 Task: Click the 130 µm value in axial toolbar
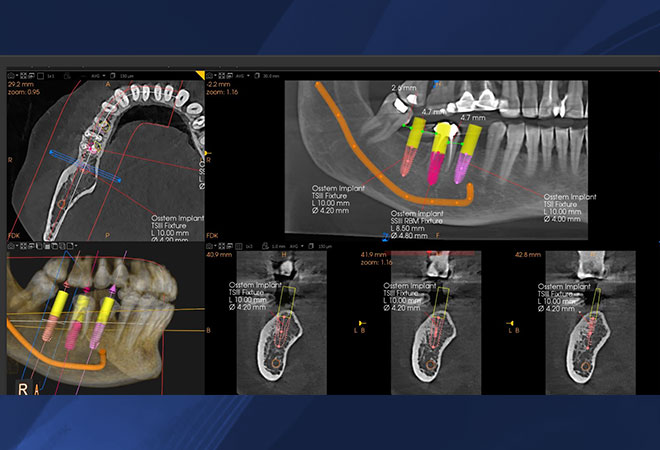pyautogui.click(x=127, y=76)
